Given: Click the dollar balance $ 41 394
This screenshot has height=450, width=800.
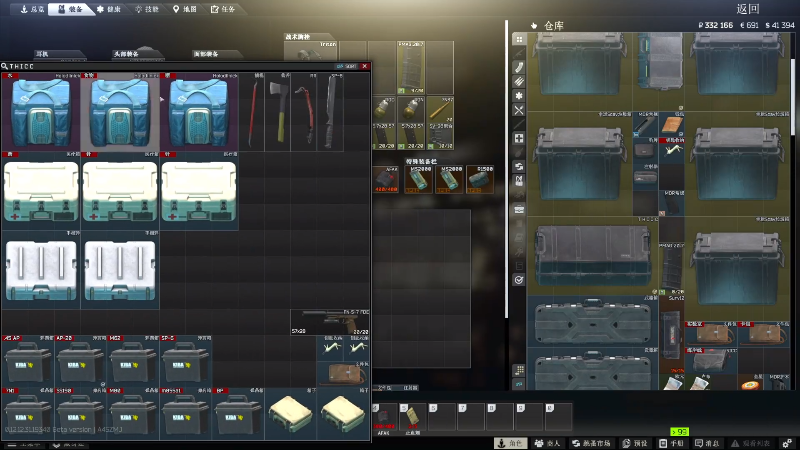Looking at the screenshot, I should (780, 25).
